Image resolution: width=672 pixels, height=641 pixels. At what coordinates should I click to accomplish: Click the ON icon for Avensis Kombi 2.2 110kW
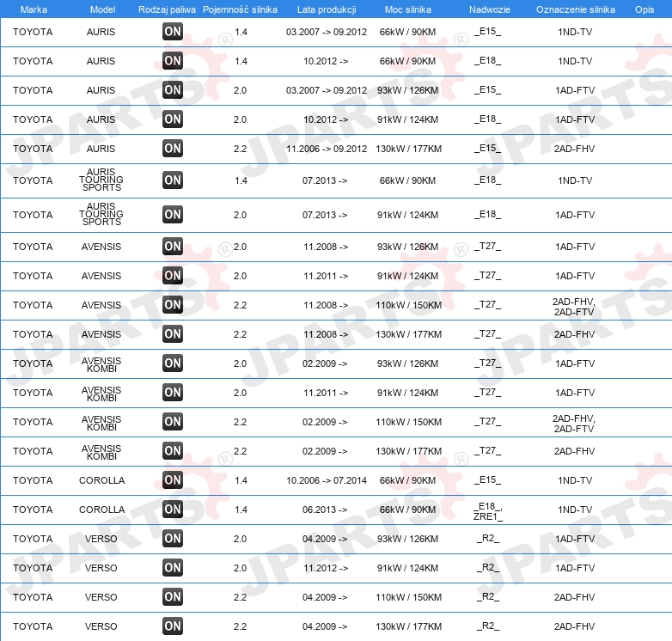[172, 421]
